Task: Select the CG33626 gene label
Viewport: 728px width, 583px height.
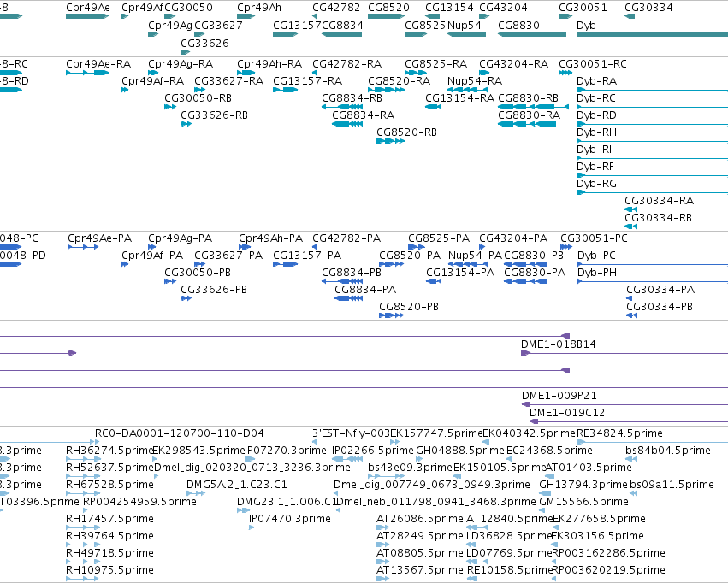Action: [204, 43]
